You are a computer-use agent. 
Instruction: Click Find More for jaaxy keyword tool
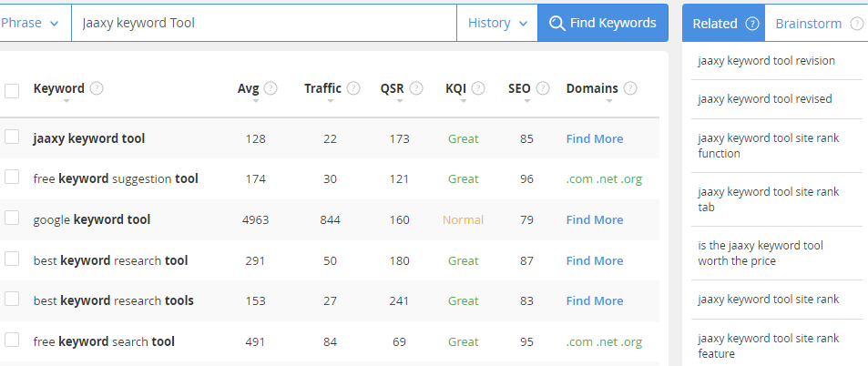[x=595, y=138]
